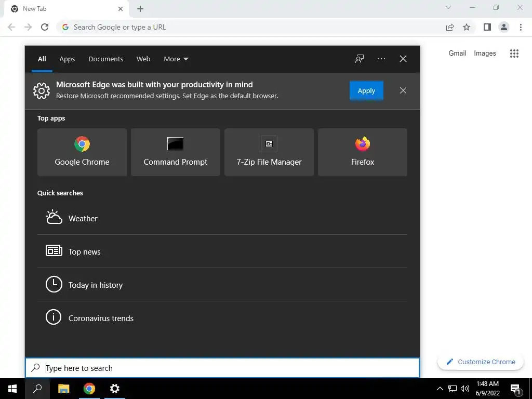The image size is (532, 399).
Task: Switch to Chrome on the taskbar
Action: [89, 389]
